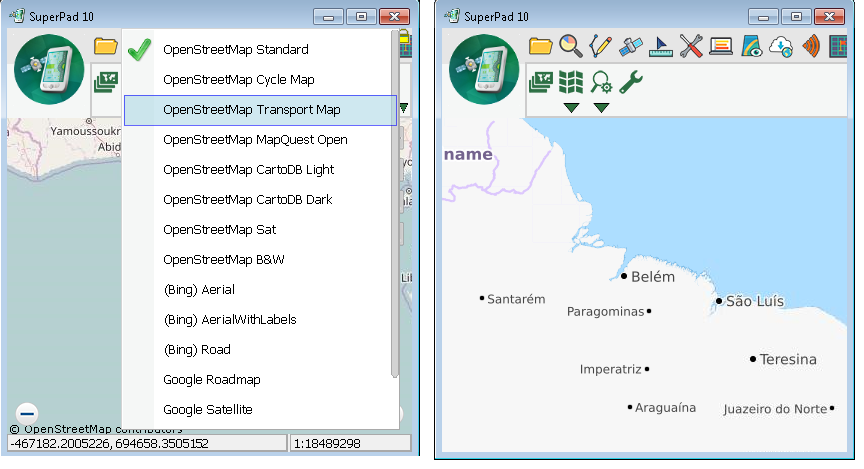864x469 pixels.
Task: Click the coordinates field in status bar
Action: tap(147, 444)
